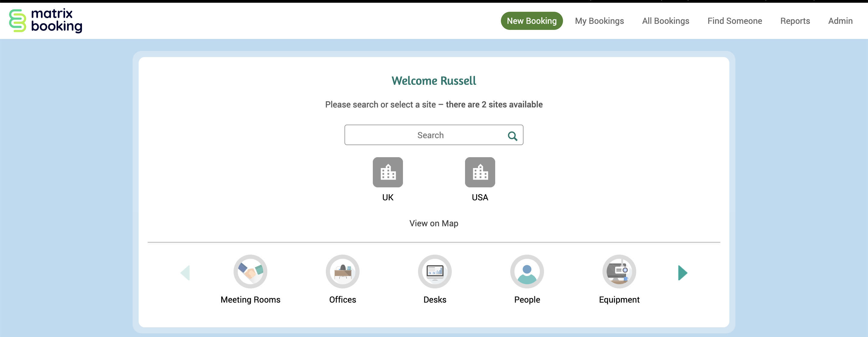Click the Meeting Rooms text label
The image size is (868, 337).
tap(250, 300)
